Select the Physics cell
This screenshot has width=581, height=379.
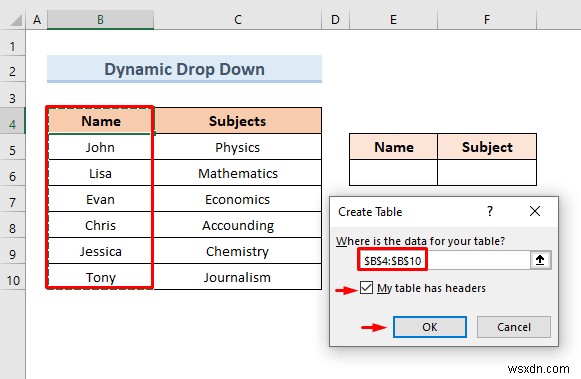point(238,147)
